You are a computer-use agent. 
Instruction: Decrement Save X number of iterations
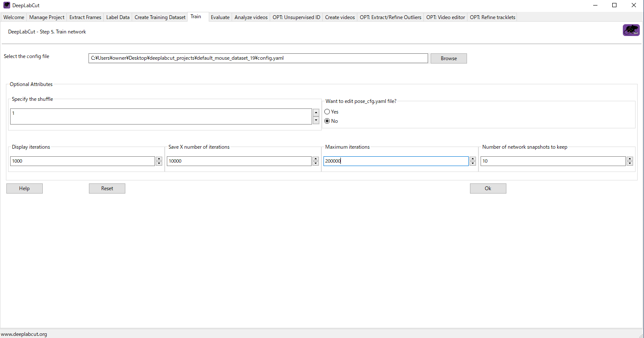click(x=315, y=163)
